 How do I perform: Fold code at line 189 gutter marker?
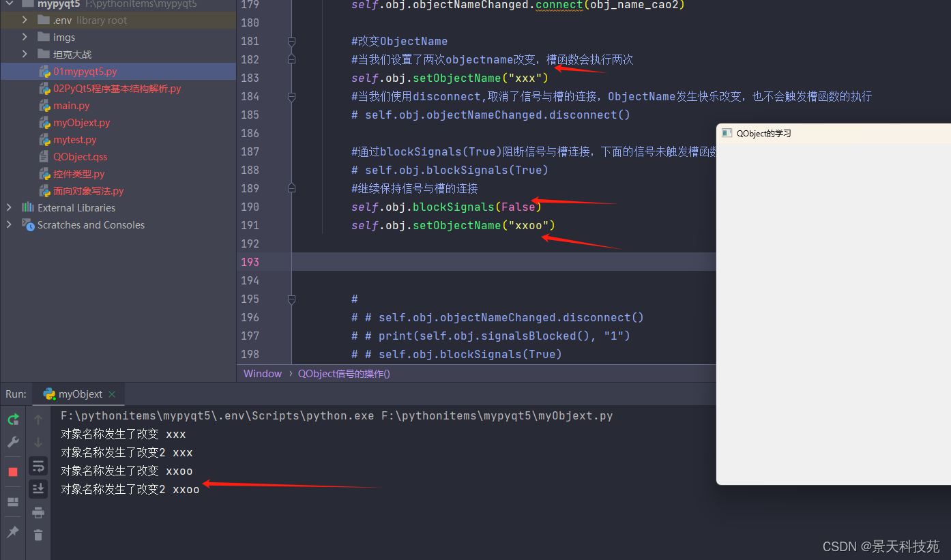(x=292, y=188)
